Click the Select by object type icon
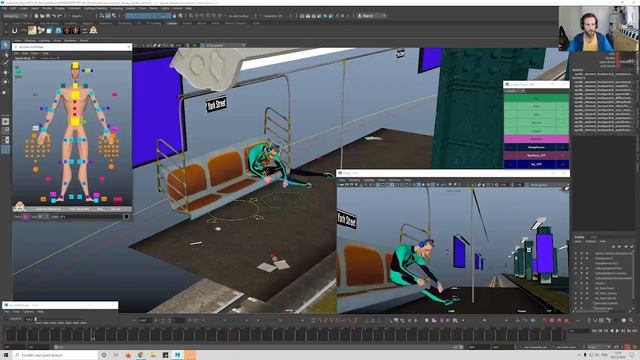 [108, 16]
